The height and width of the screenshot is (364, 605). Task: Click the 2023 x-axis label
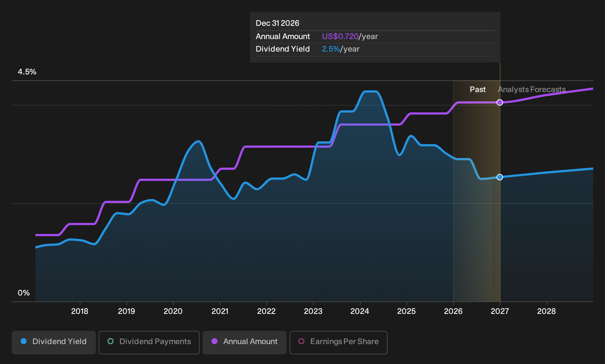(x=313, y=311)
